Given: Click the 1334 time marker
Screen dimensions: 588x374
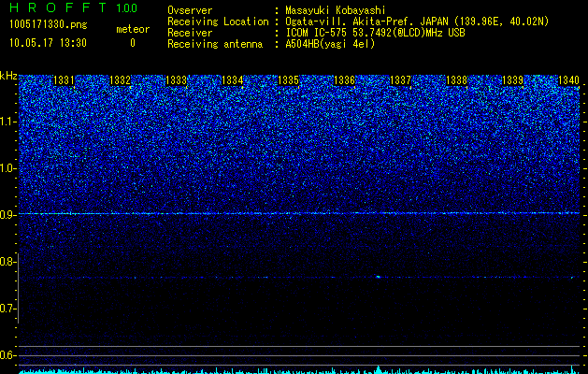Looking at the screenshot, I should [232, 80].
